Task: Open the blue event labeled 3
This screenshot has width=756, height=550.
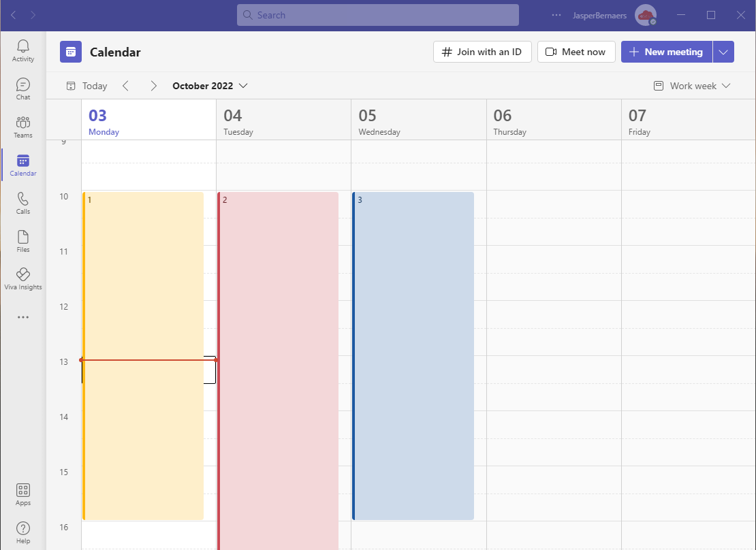Action: click(413, 356)
